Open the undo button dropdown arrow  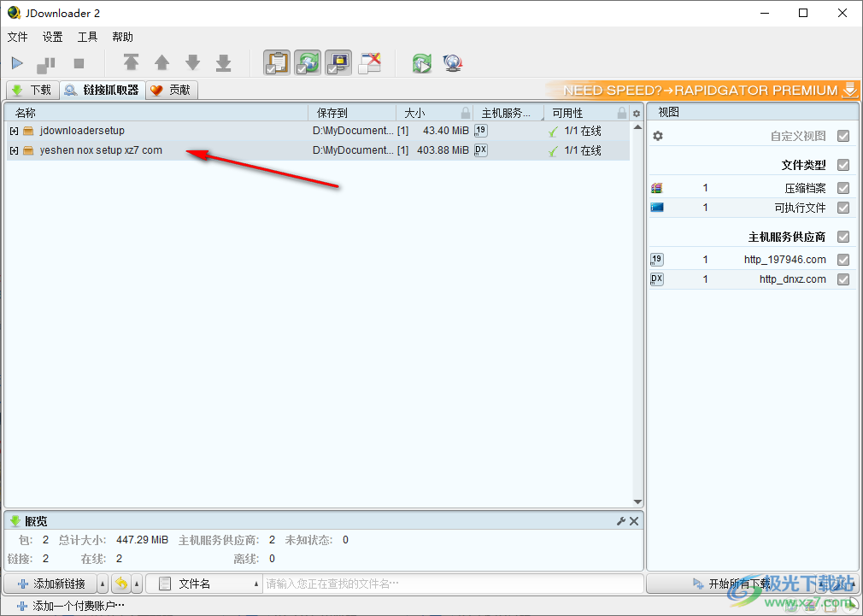(x=137, y=584)
